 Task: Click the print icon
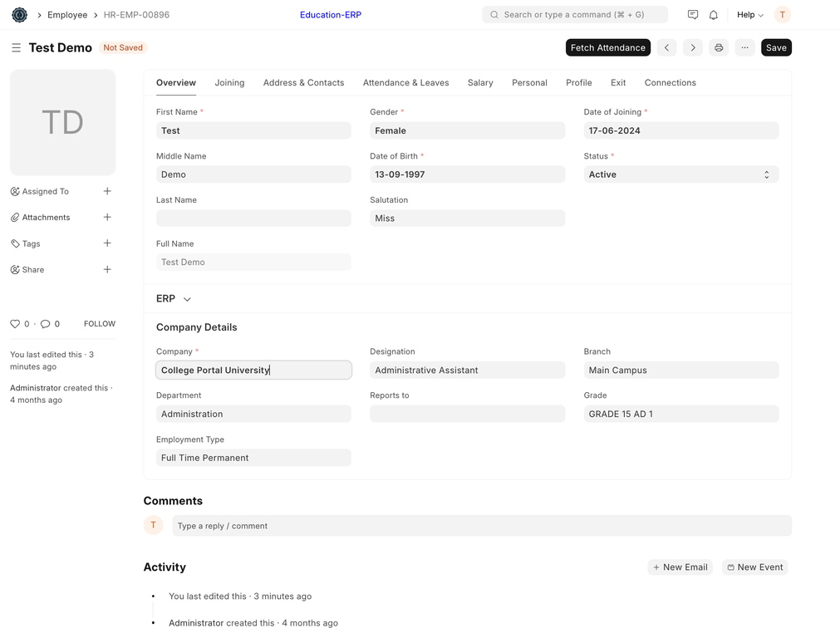(719, 48)
